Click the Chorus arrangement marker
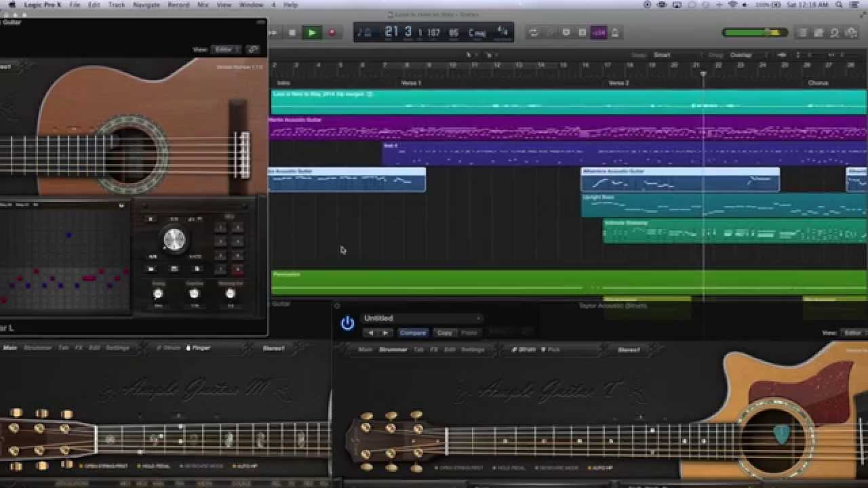Screen dimensions: 868x488 (818, 83)
